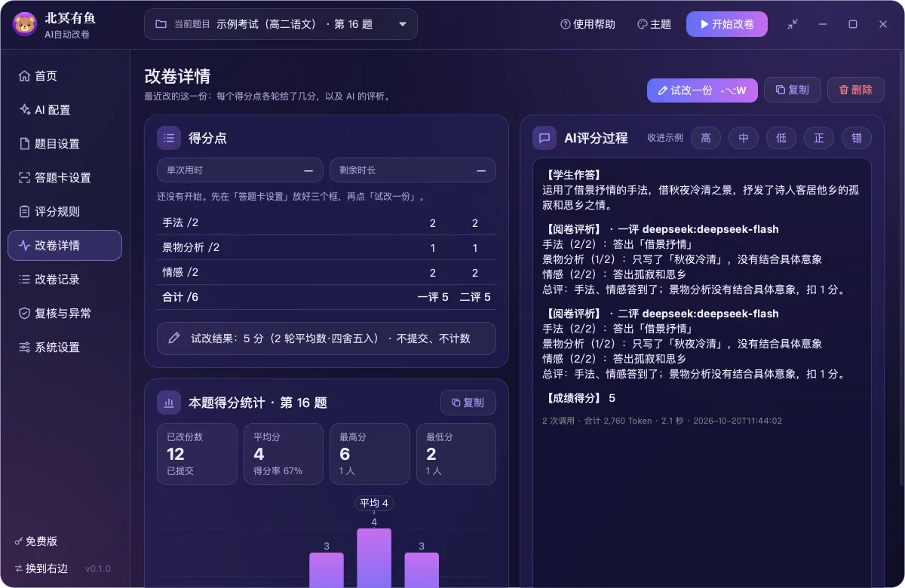Click the compact window arrows icon
The width and height of the screenshot is (905, 588).
coord(793,24)
